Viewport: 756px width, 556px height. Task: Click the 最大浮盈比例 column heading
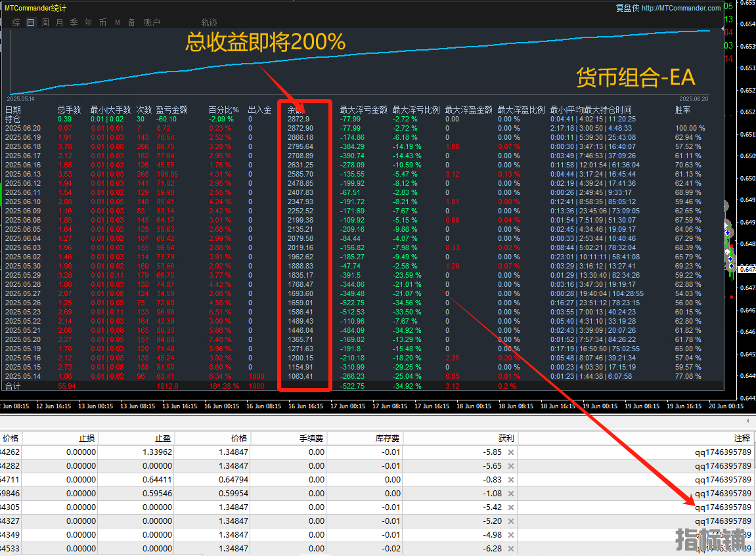point(522,110)
